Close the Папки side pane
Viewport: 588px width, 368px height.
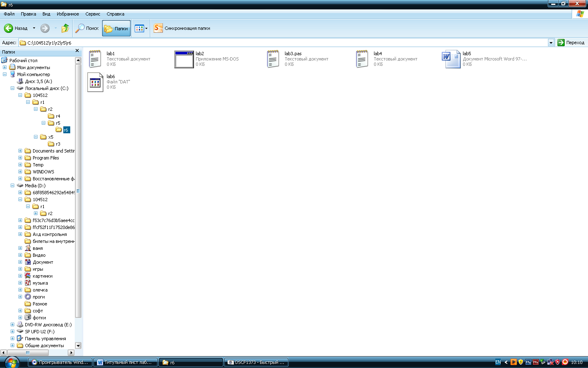point(77,51)
